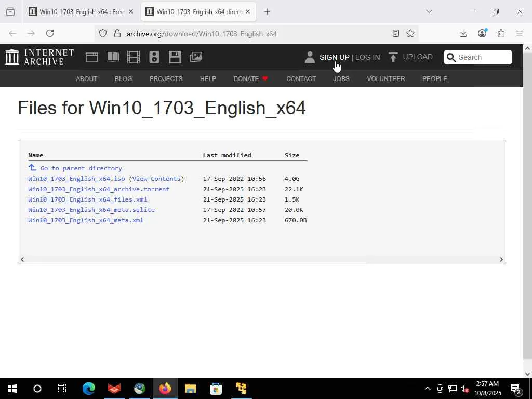Click the file list right scroll arrow
The width and height of the screenshot is (532, 399).
(x=501, y=260)
